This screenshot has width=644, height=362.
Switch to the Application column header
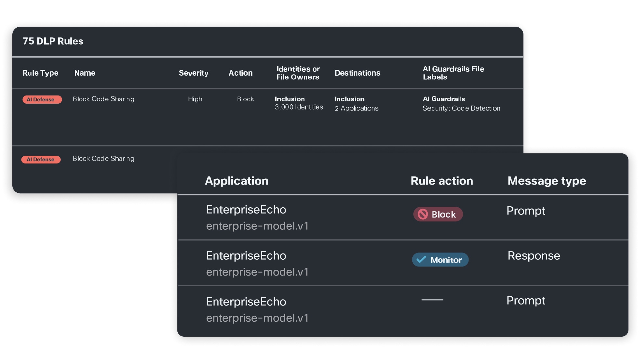click(237, 181)
